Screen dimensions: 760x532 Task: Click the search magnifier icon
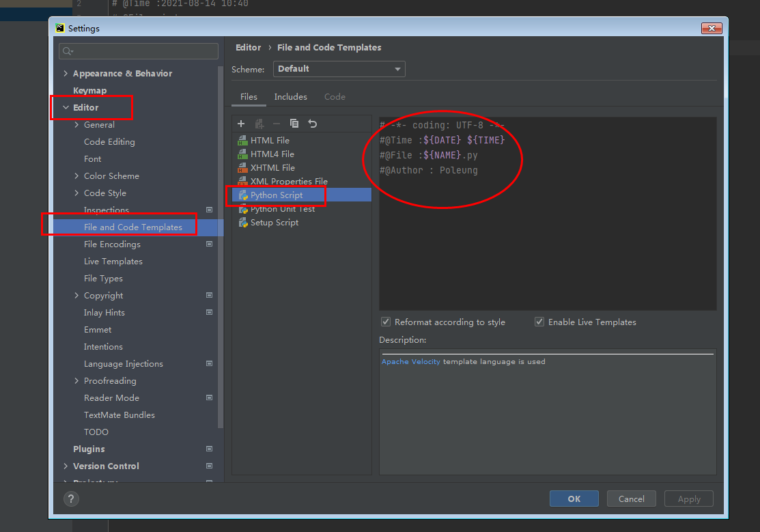pyautogui.click(x=68, y=51)
